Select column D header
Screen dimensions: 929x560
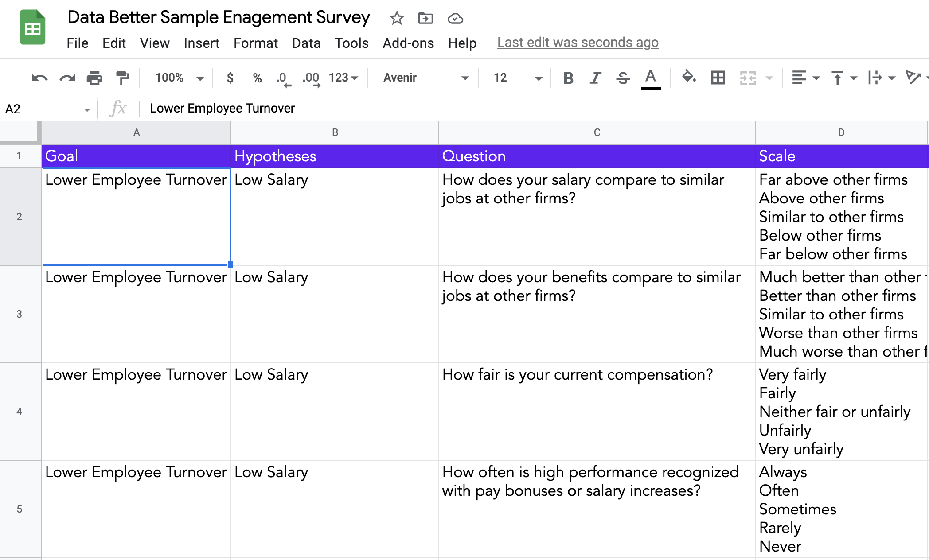coord(840,132)
